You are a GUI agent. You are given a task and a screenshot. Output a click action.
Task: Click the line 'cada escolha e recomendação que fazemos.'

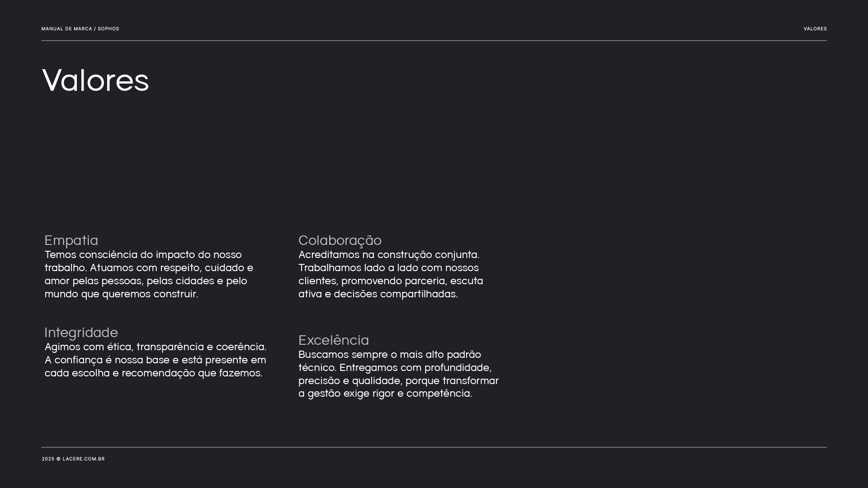(x=154, y=373)
